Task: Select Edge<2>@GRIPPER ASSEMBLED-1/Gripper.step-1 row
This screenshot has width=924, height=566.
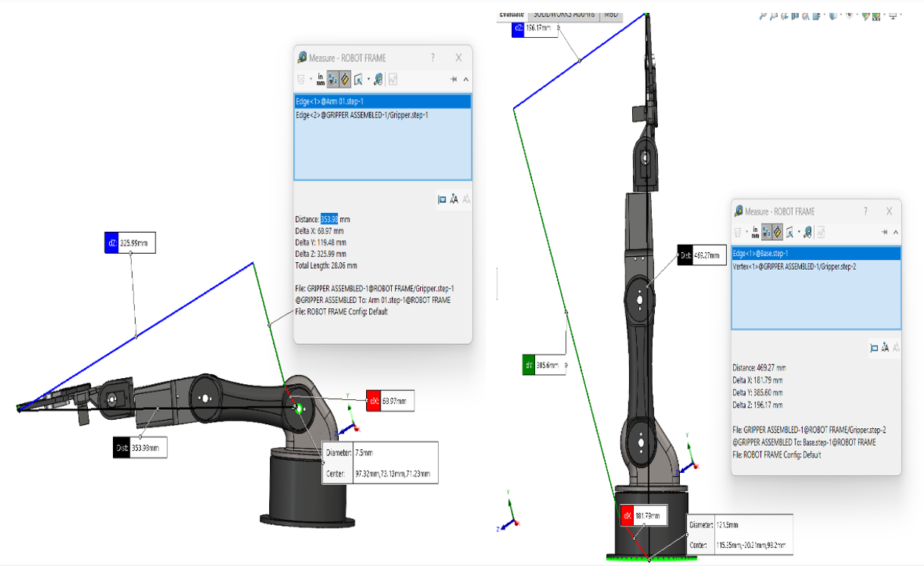Action: [383, 115]
